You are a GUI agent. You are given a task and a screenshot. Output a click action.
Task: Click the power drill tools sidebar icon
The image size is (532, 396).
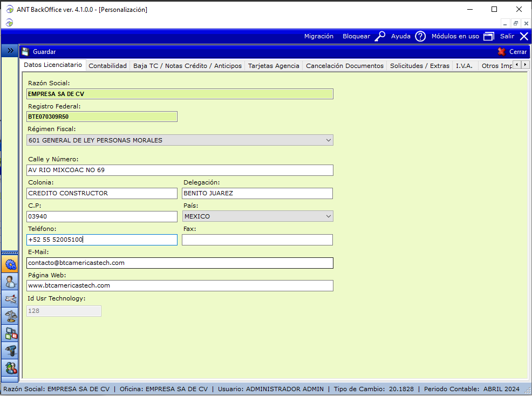[x=10, y=351]
